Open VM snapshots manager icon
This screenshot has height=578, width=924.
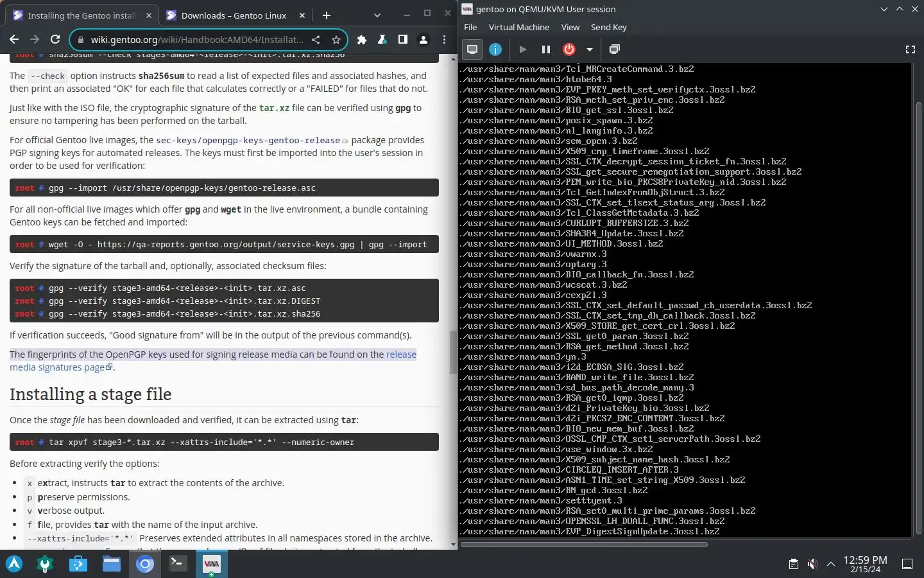[615, 49]
